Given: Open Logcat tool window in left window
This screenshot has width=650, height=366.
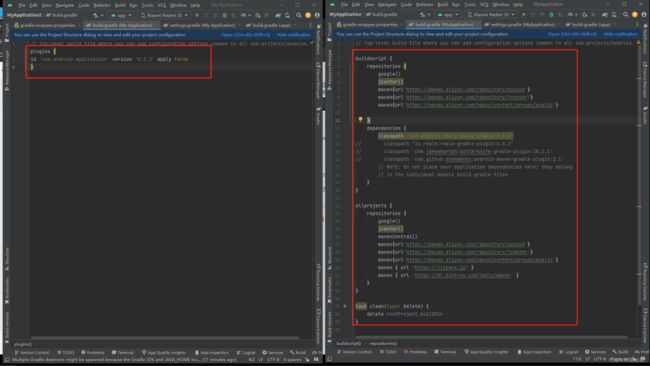Looking at the screenshot, I should 246,353.
